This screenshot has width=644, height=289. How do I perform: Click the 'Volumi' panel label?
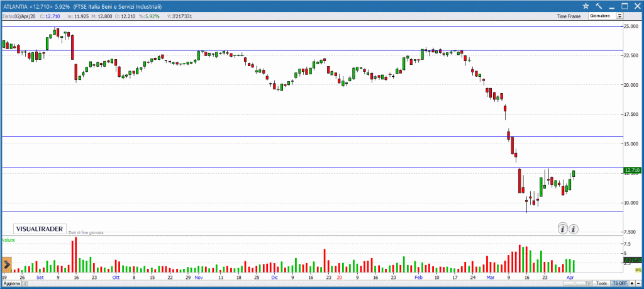(x=8, y=240)
